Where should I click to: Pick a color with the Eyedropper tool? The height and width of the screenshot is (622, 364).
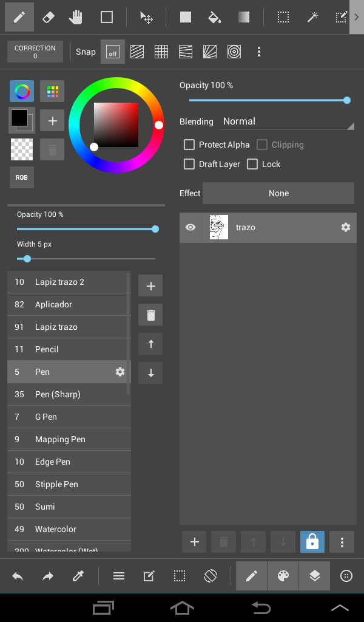[78, 575]
